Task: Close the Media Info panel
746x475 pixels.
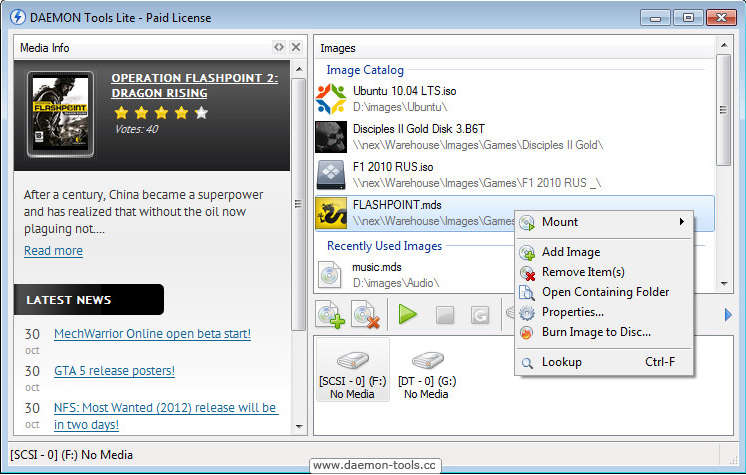Action: 296,47
